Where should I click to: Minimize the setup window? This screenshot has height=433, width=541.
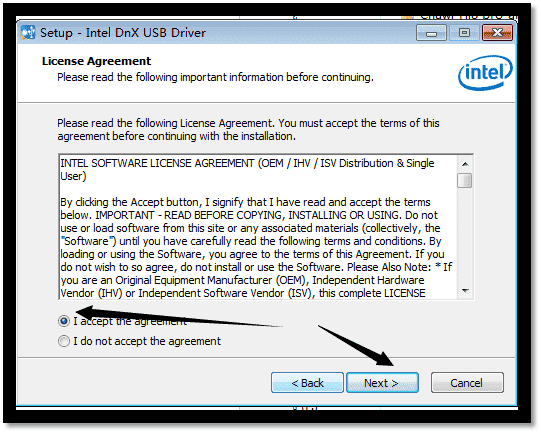(x=431, y=33)
